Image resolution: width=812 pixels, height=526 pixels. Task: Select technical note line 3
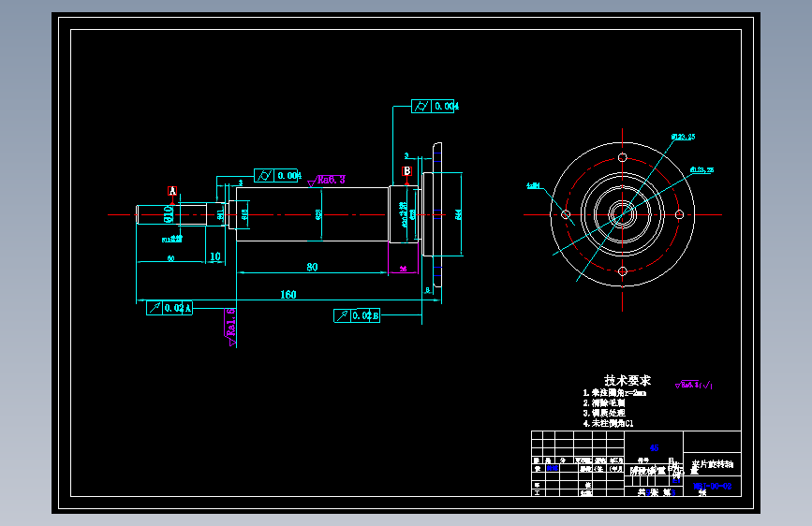(x=604, y=413)
